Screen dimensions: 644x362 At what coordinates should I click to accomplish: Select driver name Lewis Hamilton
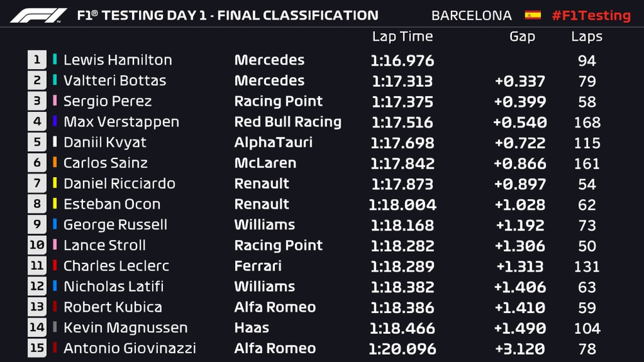(118, 60)
